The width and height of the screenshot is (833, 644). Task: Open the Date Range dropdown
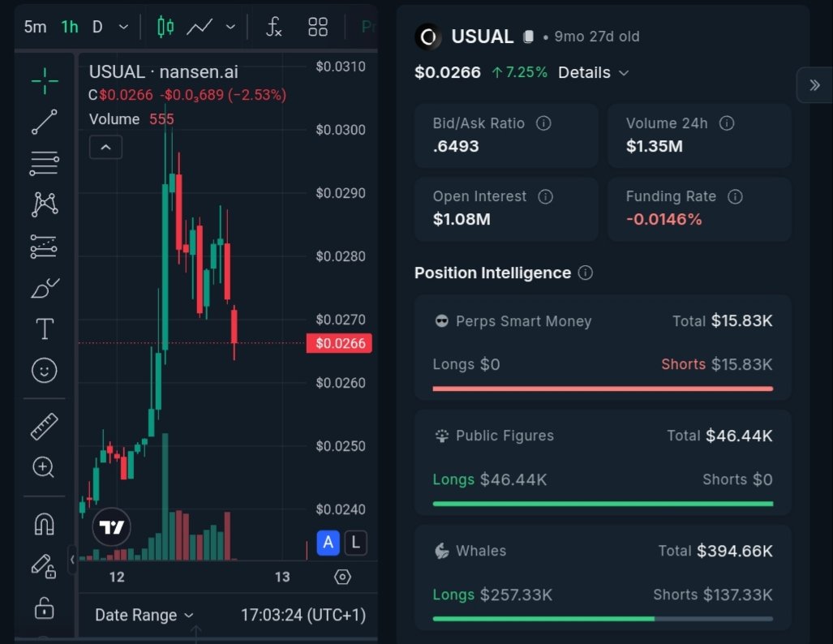tap(144, 615)
